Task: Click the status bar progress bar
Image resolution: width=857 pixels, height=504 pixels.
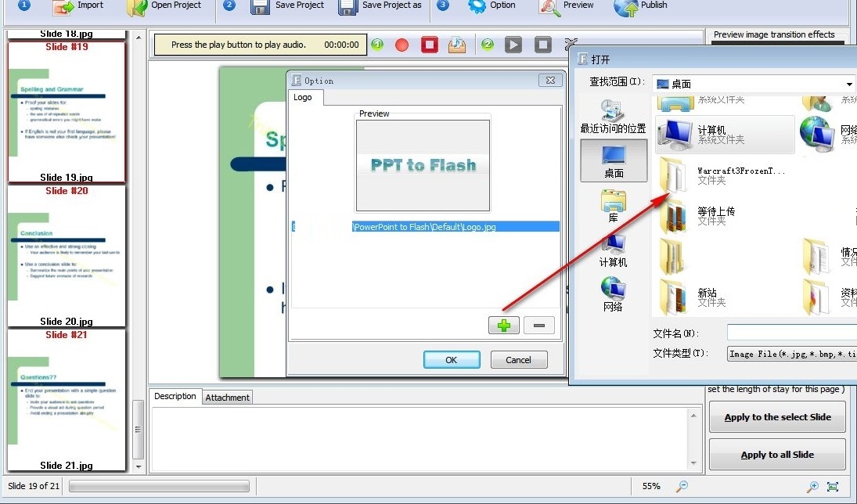Action: coord(159,486)
